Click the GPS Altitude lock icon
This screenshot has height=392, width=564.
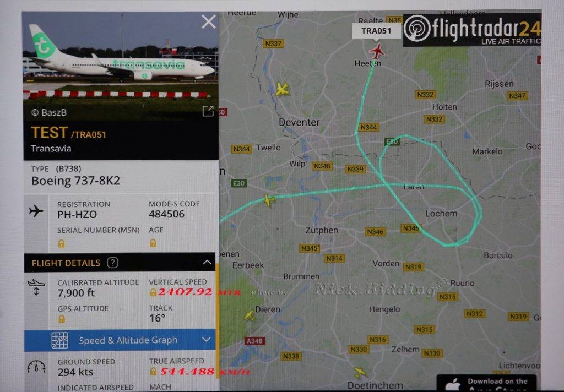[62, 319]
